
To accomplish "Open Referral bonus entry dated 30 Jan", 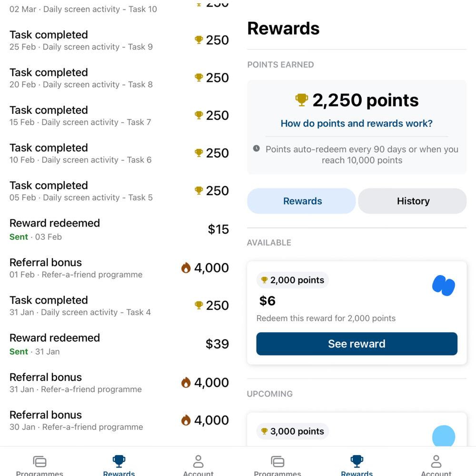I will 119,420.
